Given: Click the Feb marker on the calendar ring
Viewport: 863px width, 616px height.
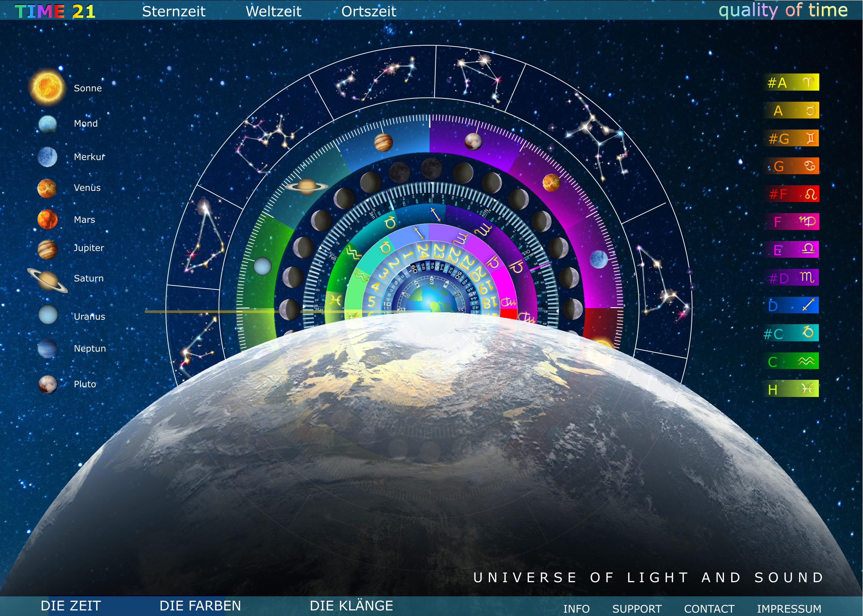Looking at the screenshot, I should pos(332,258).
